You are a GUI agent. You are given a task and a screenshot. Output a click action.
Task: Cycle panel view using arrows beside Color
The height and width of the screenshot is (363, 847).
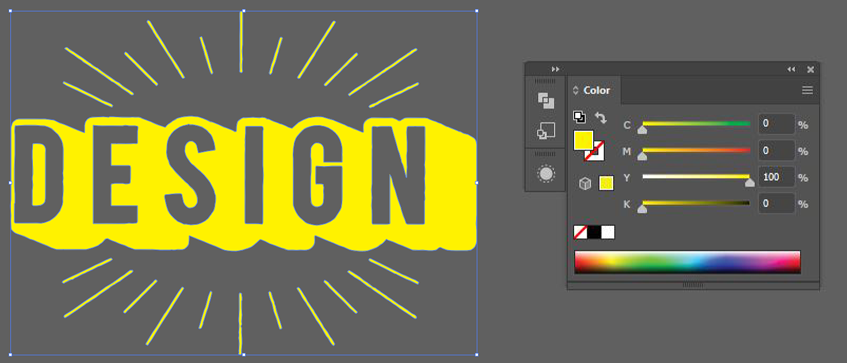tap(576, 90)
